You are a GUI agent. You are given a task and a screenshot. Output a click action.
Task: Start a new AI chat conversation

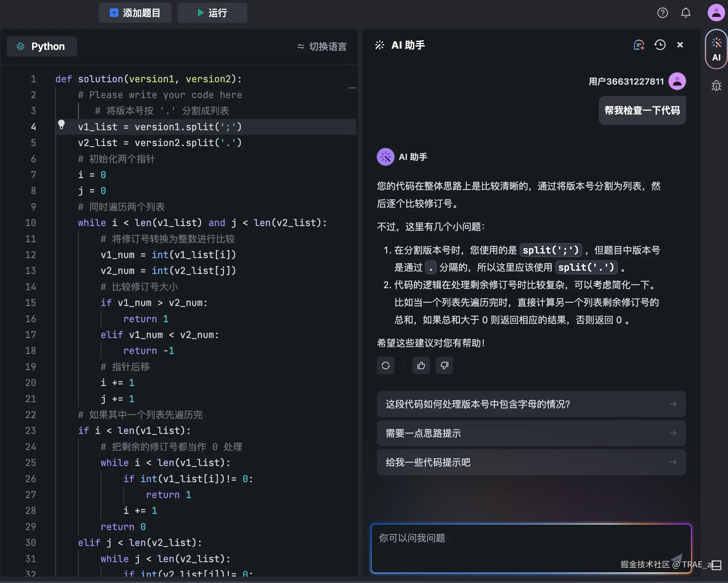(638, 45)
